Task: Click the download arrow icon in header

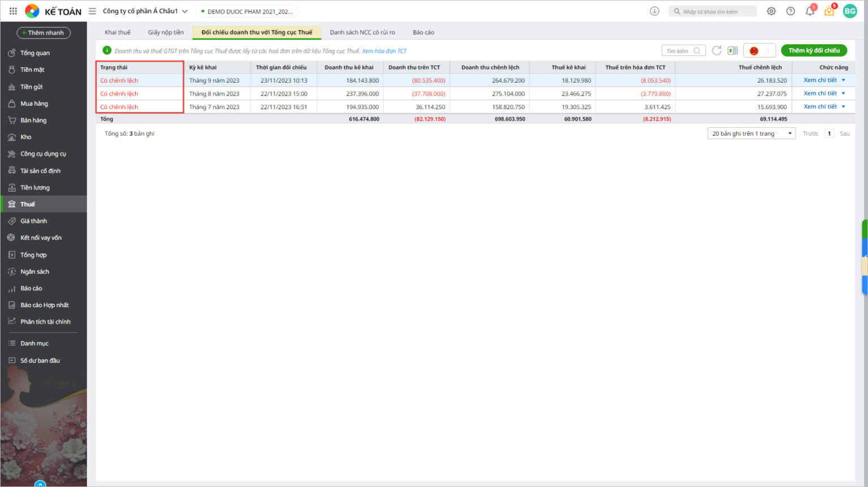Action: [654, 11]
